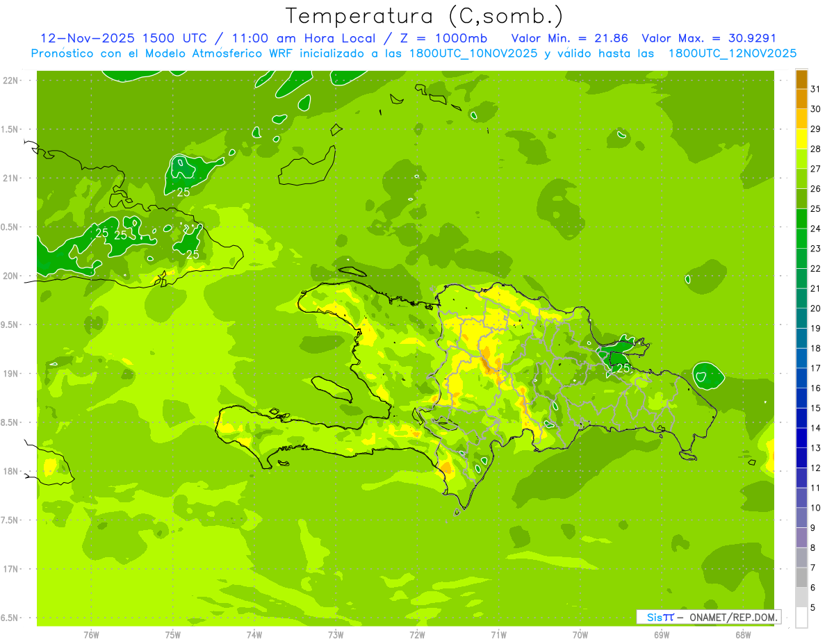The image size is (834, 644).
Task: Click the '69W' longitude axis label
Action: click(x=662, y=635)
